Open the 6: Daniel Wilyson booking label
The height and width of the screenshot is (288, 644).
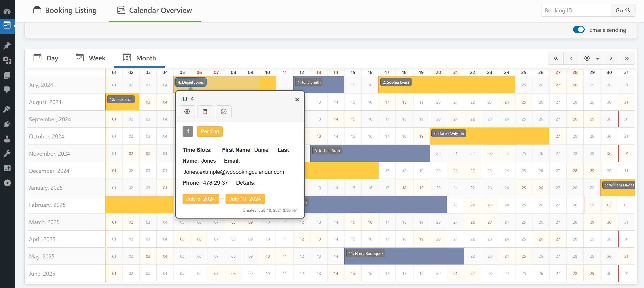(x=449, y=133)
